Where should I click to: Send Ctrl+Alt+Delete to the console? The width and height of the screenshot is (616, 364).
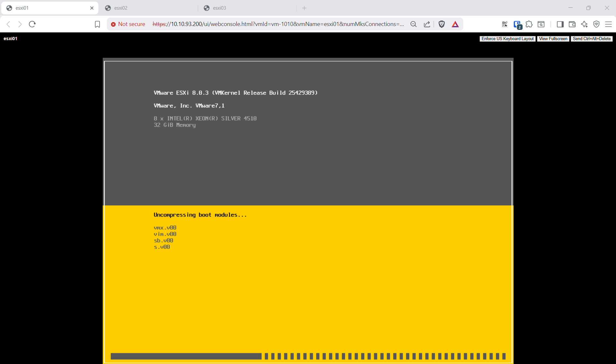592,39
